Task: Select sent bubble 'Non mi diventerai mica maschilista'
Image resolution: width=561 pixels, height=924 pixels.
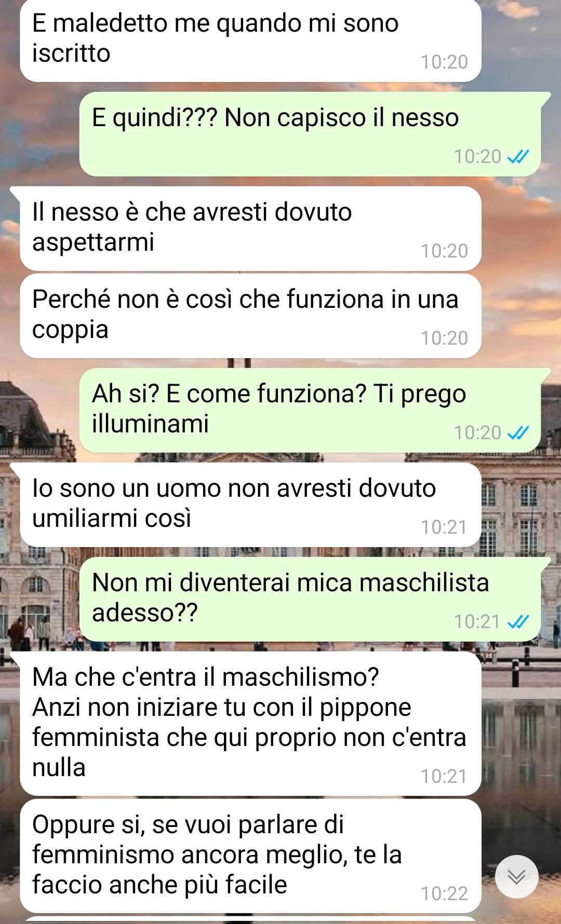Action: [310, 599]
